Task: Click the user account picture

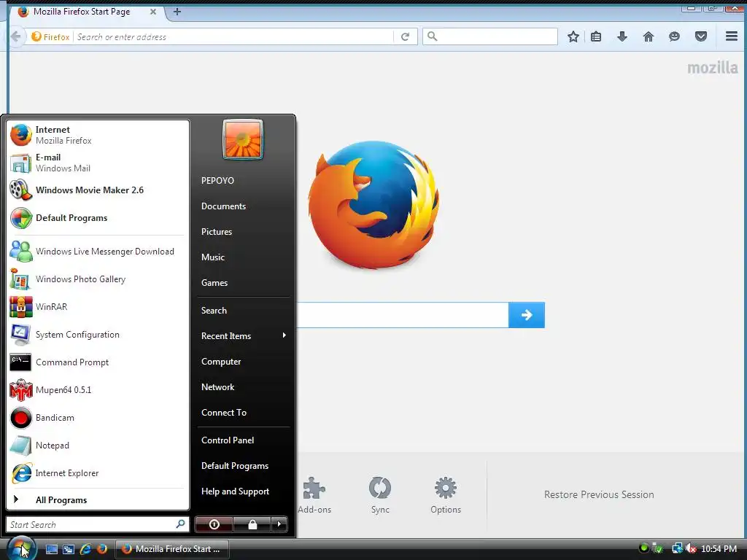Action: pos(242,139)
